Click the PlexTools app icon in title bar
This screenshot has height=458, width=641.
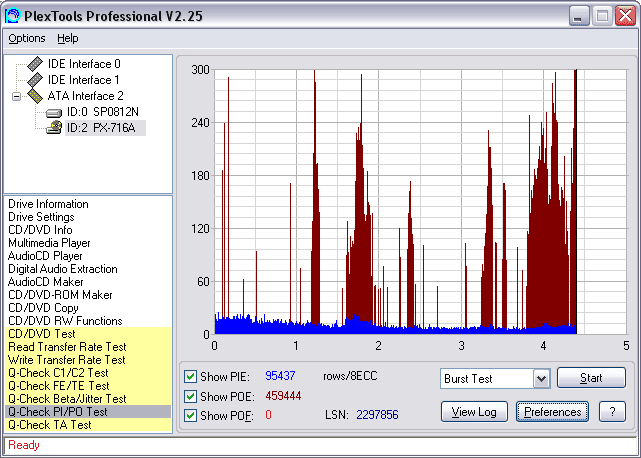click(12, 16)
